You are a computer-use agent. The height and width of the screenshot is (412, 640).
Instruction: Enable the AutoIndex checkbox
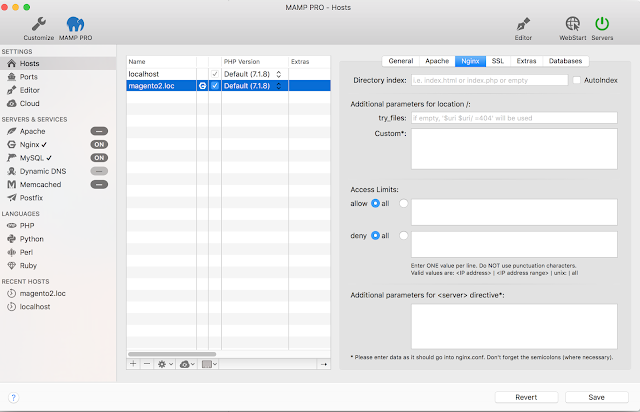[x=576, y=80]
